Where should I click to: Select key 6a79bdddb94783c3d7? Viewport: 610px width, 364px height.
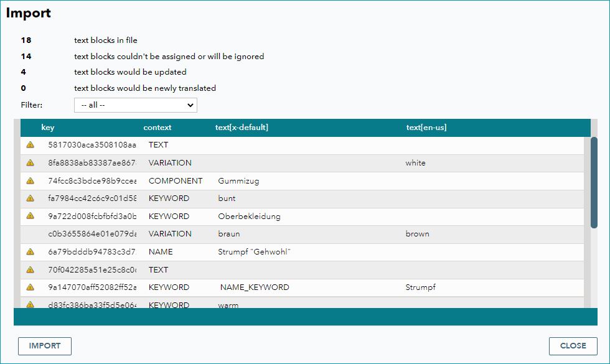click(x=92, y=252)
